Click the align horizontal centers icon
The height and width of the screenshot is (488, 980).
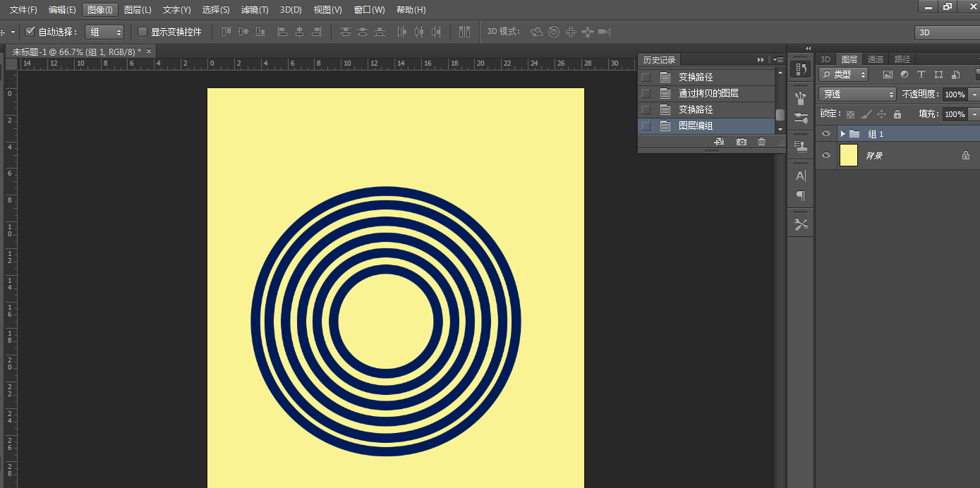[299, 32]
